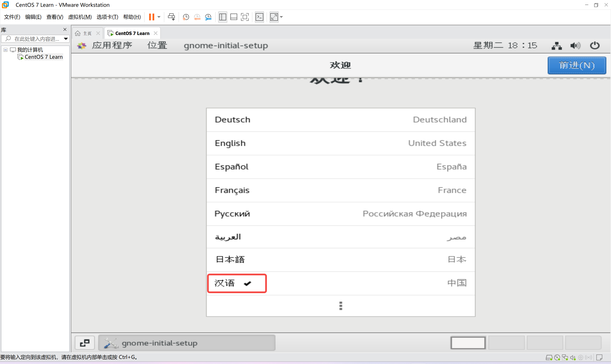The height and width of the screenshot is (364, 611).
Task: Select CentOS 7 Learn in library tree
Action: [43, 57]
